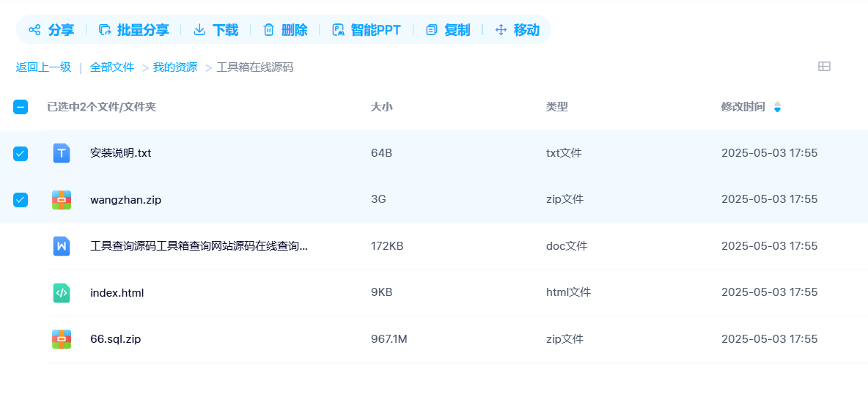
Task: Click the 类型 column header
Action: click(557, 107)
